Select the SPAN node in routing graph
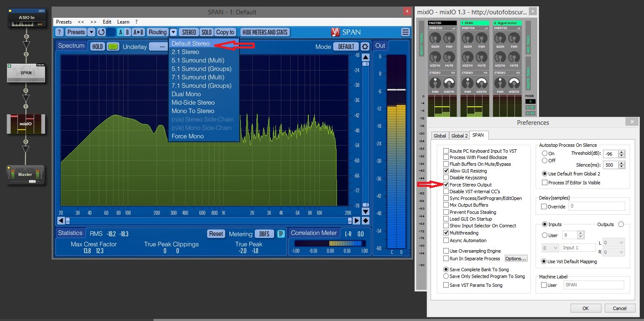Image resolution: width=644 pixels, height=321 pixels. [x=26, y=73]
